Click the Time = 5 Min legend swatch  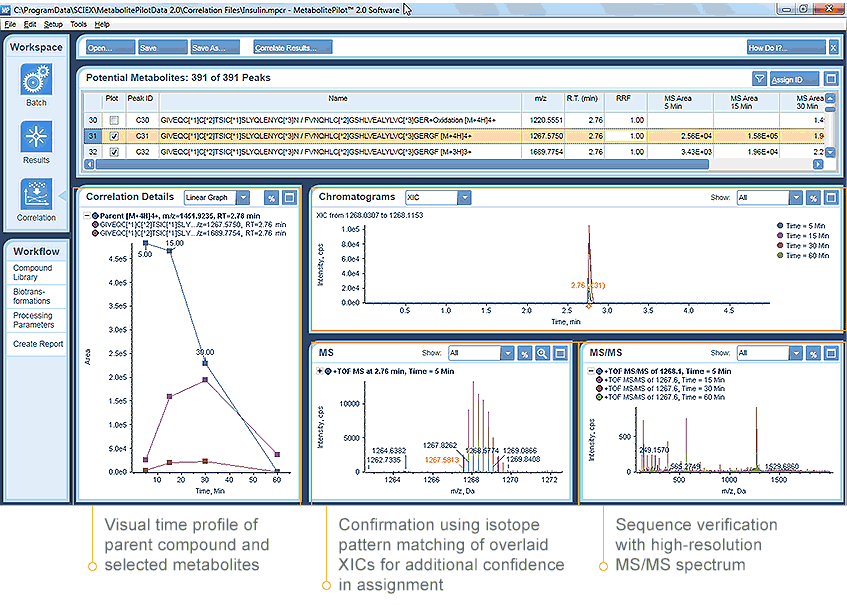[779, 225]
